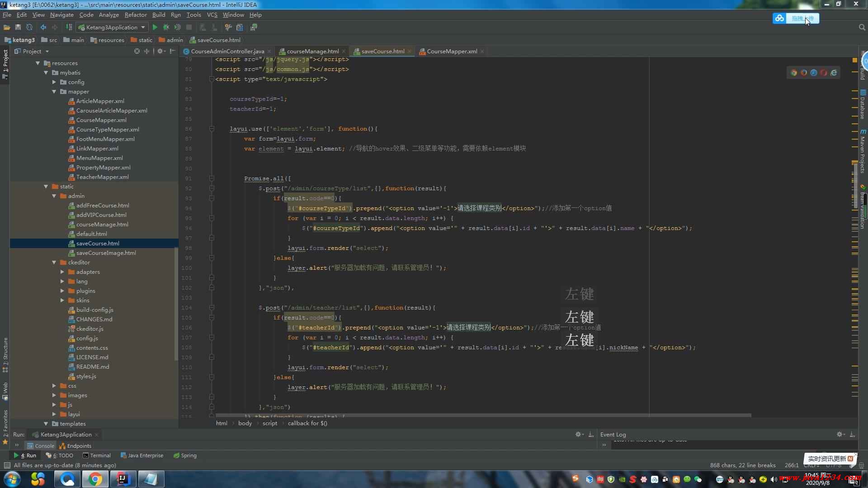868x488 pixels.
Task: Expand the config folder
Action: coord(54,82)
